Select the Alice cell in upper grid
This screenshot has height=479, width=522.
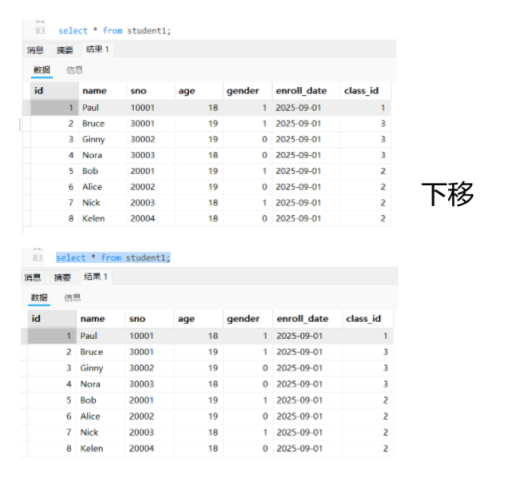click(103, 187)
